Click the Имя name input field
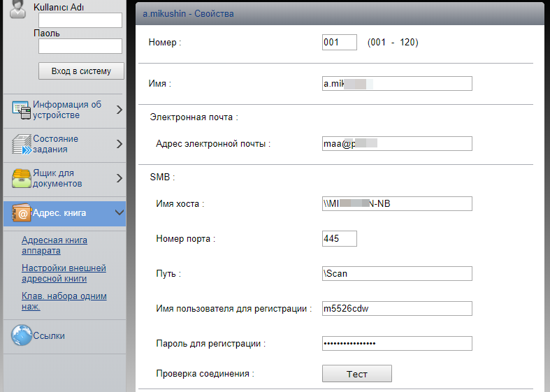550x392 pixels. tap(397, 83)
